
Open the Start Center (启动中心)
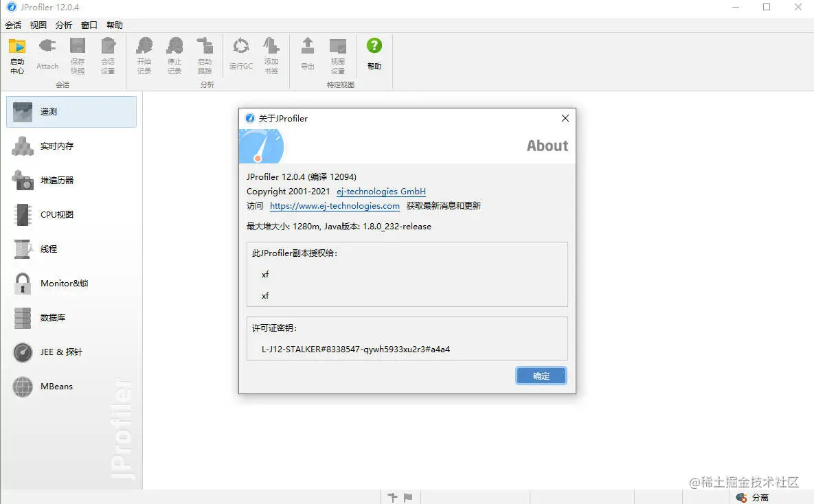click(x=17, y=56)
